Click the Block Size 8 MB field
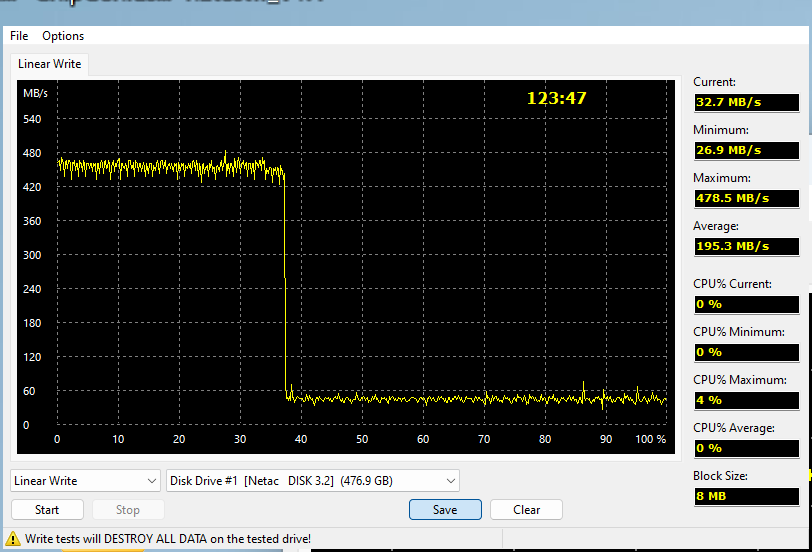812x552 pixels. (746, 496)
